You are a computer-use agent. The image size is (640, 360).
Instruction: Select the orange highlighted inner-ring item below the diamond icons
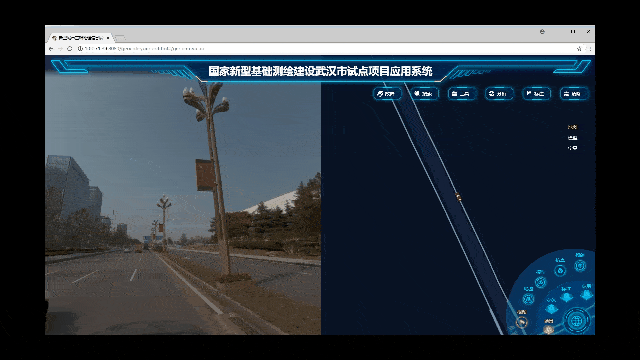click(x=549, y=328)
